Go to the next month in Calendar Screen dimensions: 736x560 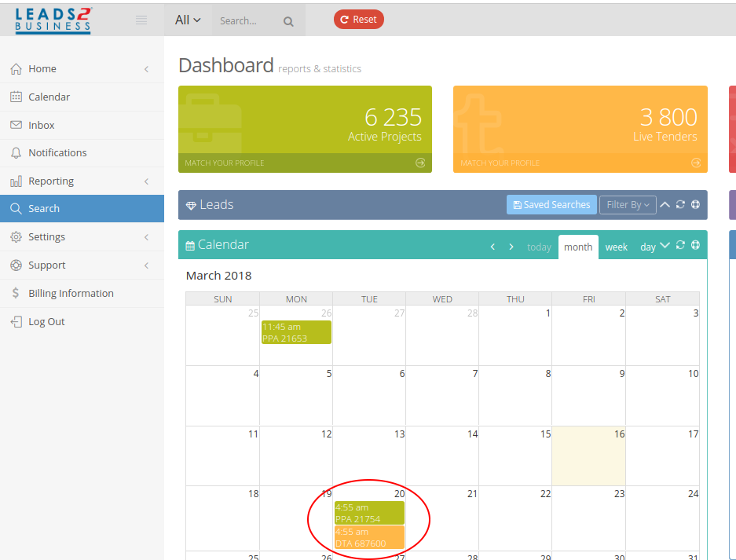pyautogui.click(x=511, y=247)
